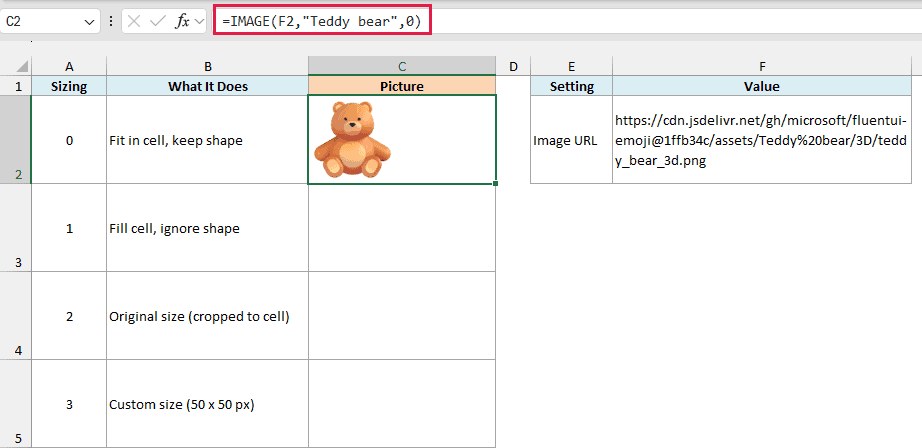Select the cell containing the jsdelivr URL
Image resolution: width=922 pixels, height=448 pixels.
coord(762,140)
